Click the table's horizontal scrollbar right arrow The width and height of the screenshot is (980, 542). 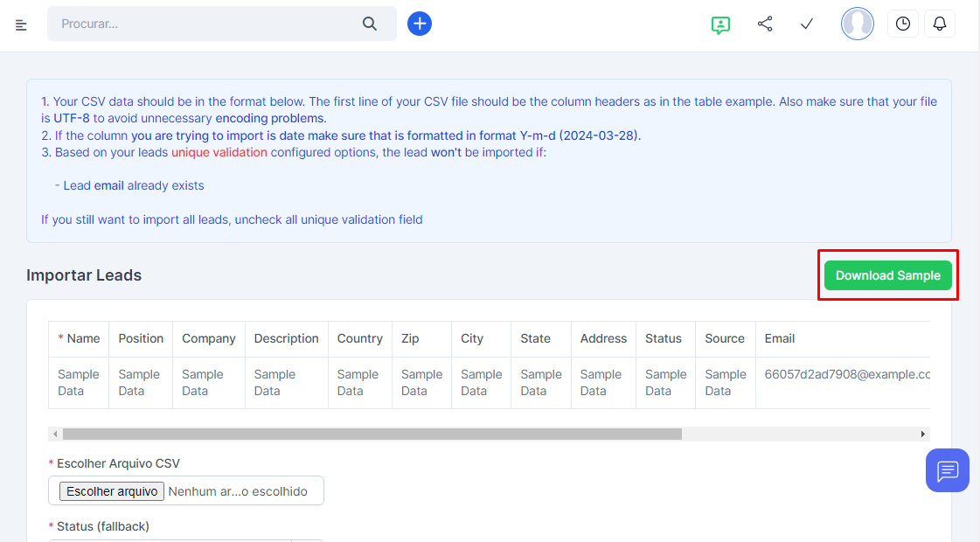pos(922,434)
